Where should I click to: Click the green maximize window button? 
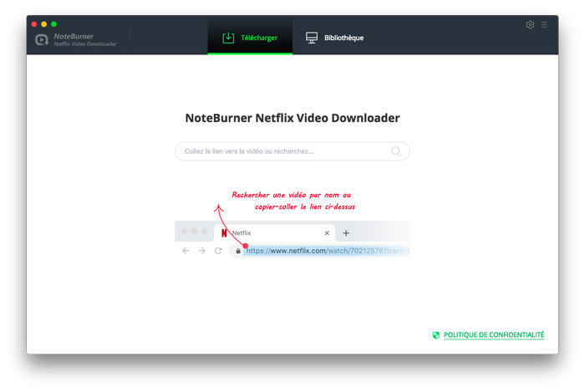(x=53, y=24)
